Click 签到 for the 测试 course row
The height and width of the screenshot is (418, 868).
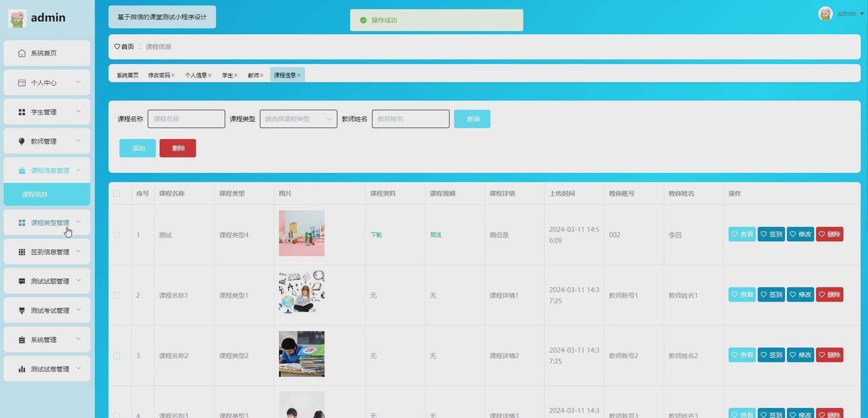[x=771, y=234]
